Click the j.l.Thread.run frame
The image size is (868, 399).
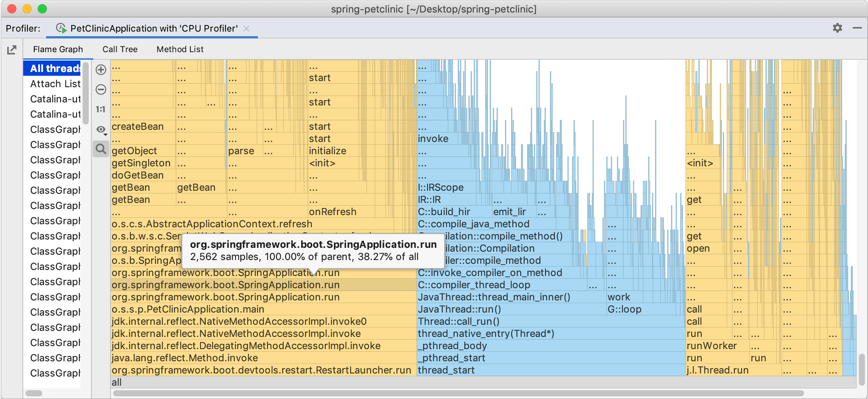coord(733,370)
